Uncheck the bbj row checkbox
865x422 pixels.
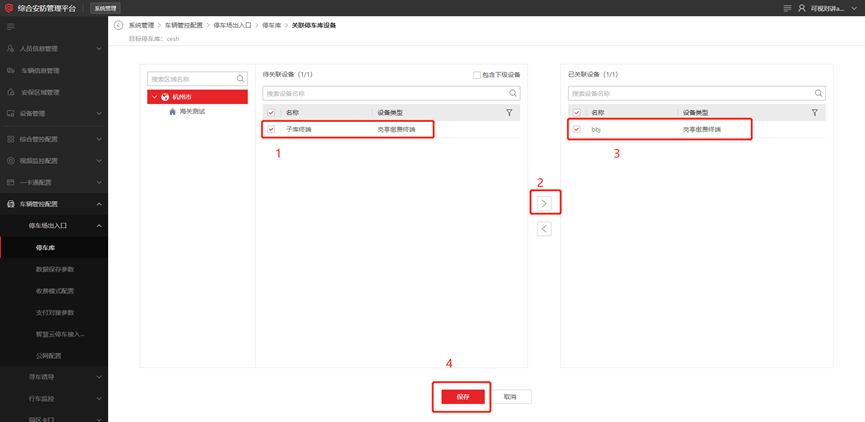click(x=576, y=129)
